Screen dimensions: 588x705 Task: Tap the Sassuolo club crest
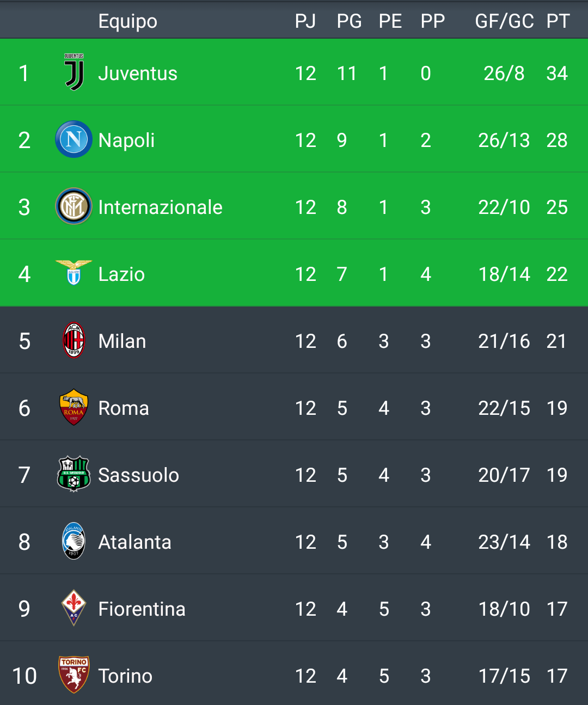pos(73,474)
